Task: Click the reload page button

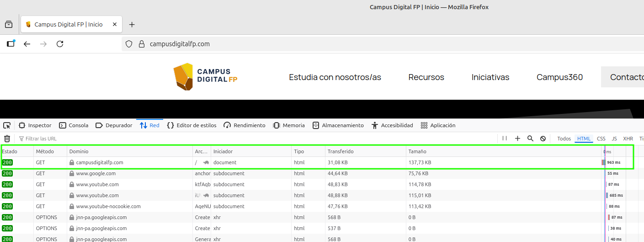Action: [x=60, y=44]
